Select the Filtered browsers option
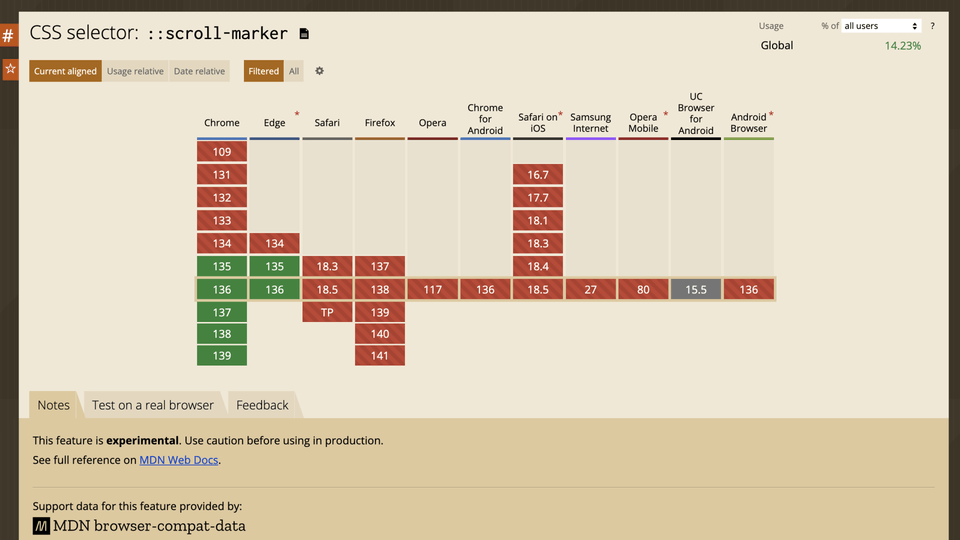The image size is (960, 540). pyautogui.click(x=264, y=71)
